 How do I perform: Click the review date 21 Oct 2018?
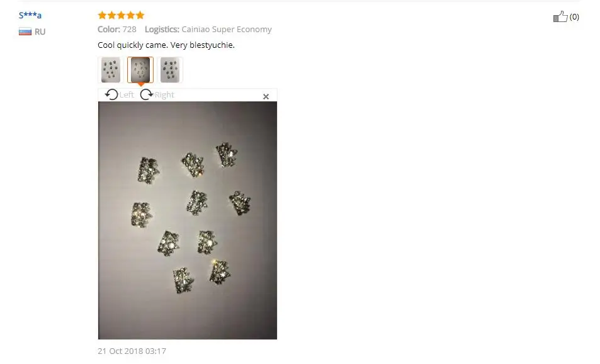pyautogui.click(x=132, y=351)
